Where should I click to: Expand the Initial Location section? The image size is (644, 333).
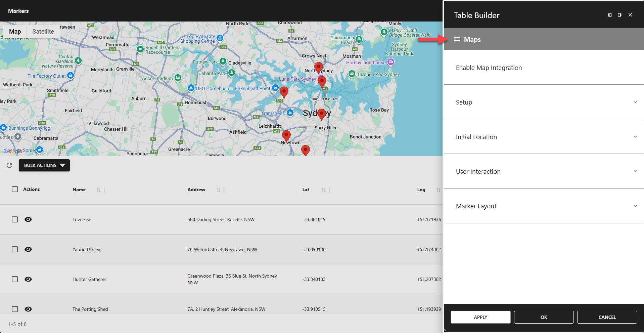543,137
